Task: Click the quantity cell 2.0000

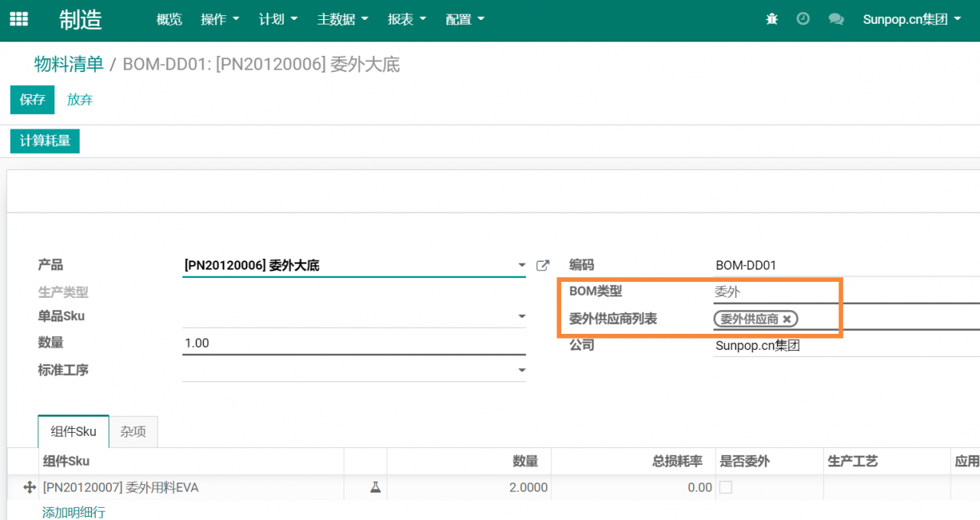Action: (470, 487)
